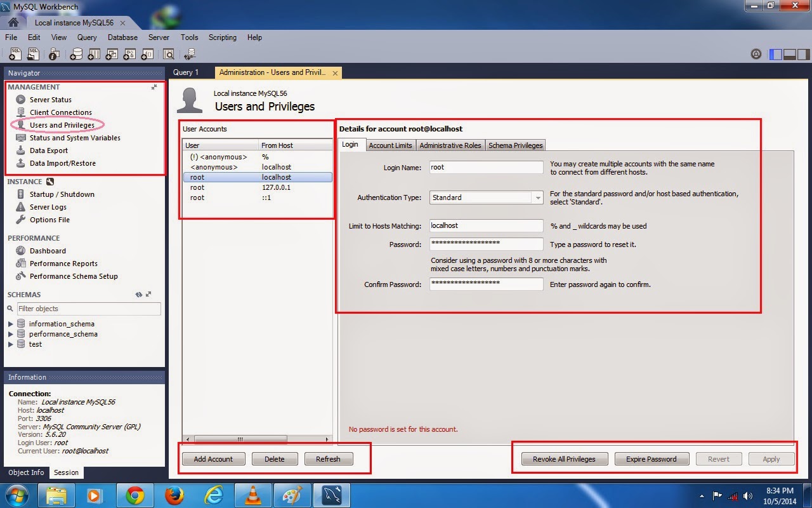Viewport: 812px width, 508px height.
Task: Click the search table data icon
Action: click(169, 55)
